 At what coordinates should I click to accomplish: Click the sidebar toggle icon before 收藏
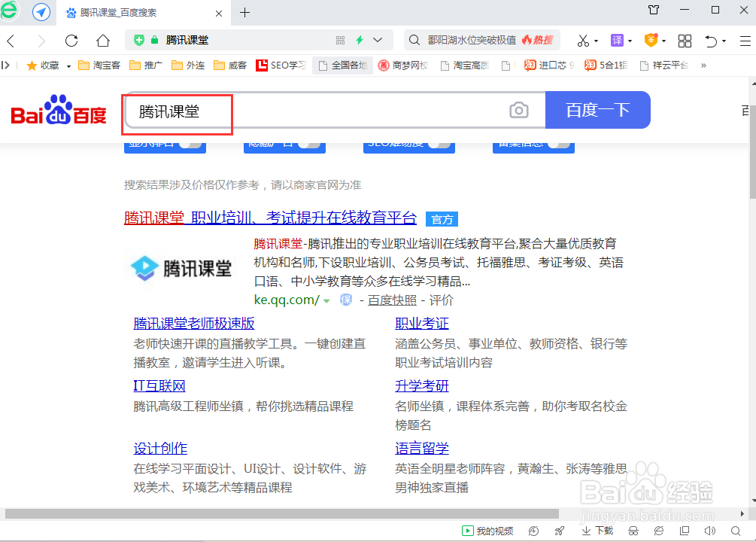coord(6,65)
